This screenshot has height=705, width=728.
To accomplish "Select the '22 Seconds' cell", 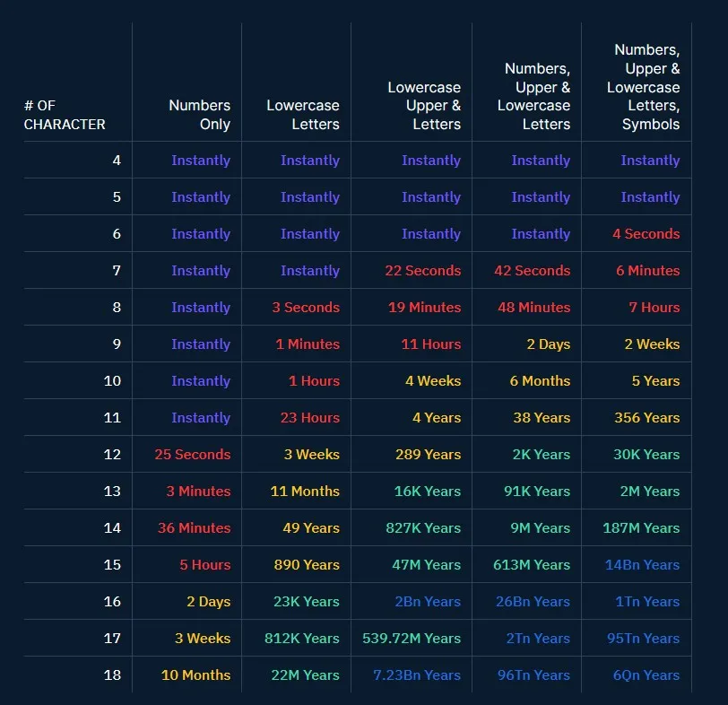I will (x=422, y=270).
